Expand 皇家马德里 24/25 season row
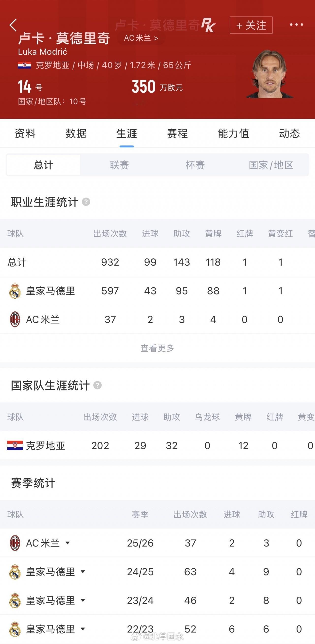The image size is (315, 644). tap(83, 572)
